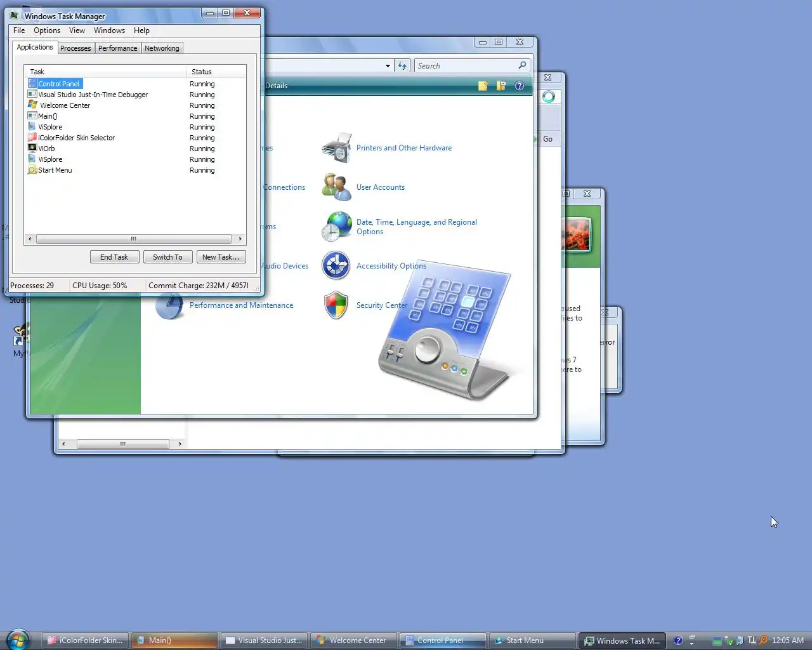This screenshot has width=812, height=650.
Task: Open the Accessibility Options link
Action: point(391,266)
